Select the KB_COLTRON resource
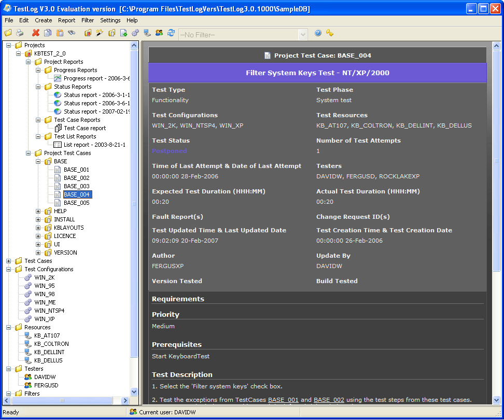The height and width of the screenshot is (420, 504). tap(51, 344)
